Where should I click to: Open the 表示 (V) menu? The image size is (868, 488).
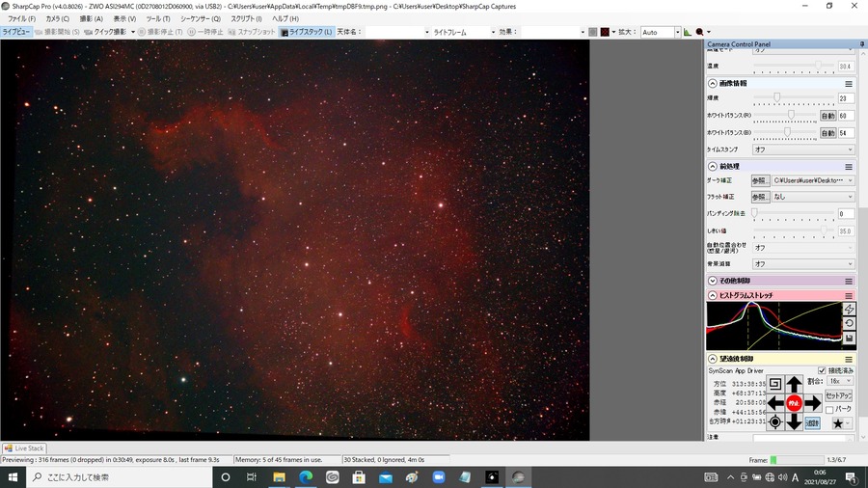pos(124,19)
